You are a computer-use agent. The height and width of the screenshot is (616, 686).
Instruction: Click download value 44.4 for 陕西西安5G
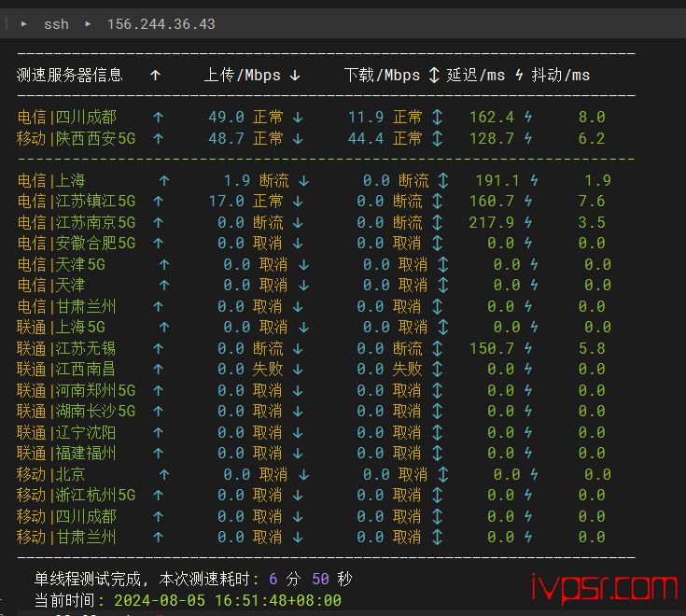coord(366,139)
